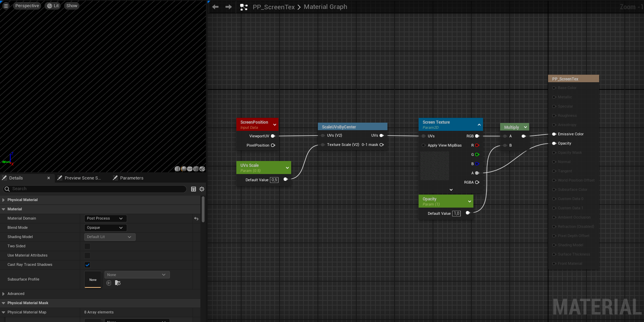The width and height of the screenshot is (644, 322).
Task: Click the ScaleUVsByCenter 0-1 mask output pin
Action: click(382, 145)
